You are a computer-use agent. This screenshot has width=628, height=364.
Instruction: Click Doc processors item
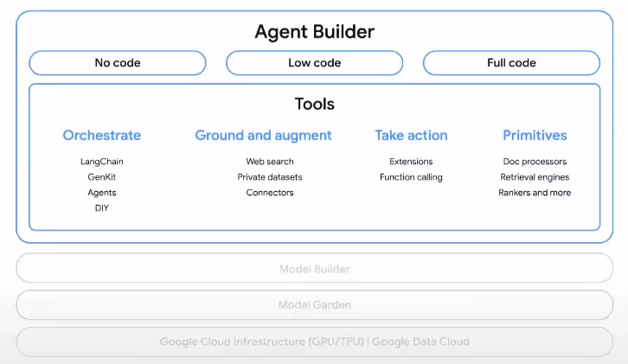(535, 162)
